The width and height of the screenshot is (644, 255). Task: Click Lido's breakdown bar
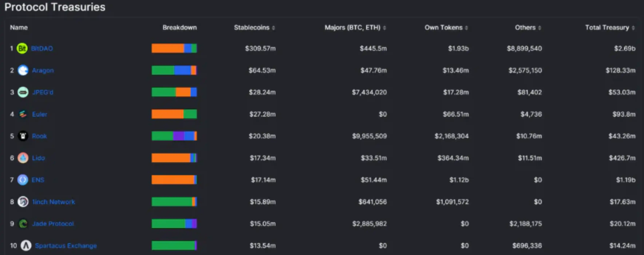click(174, 158)
